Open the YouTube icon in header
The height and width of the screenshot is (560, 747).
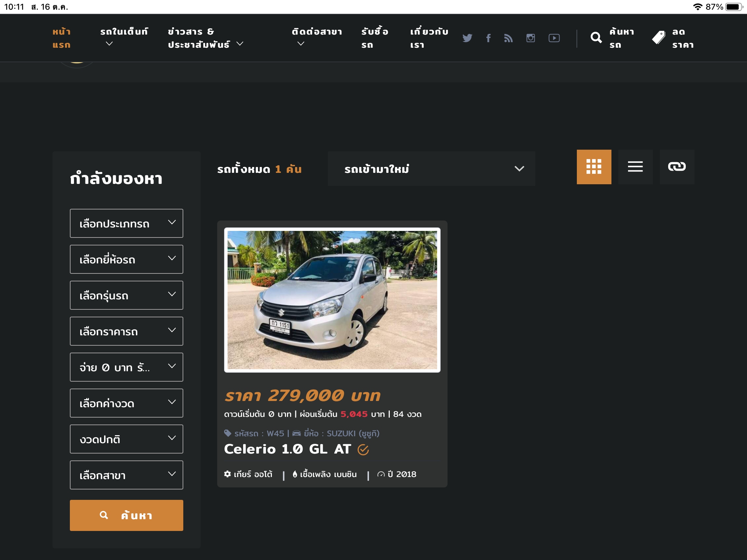pos(554,38)
